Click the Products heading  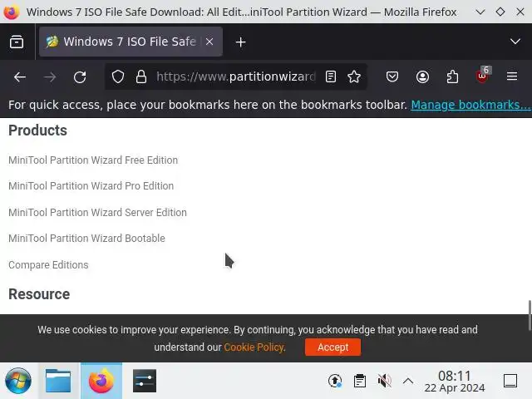tap(37, 131)
